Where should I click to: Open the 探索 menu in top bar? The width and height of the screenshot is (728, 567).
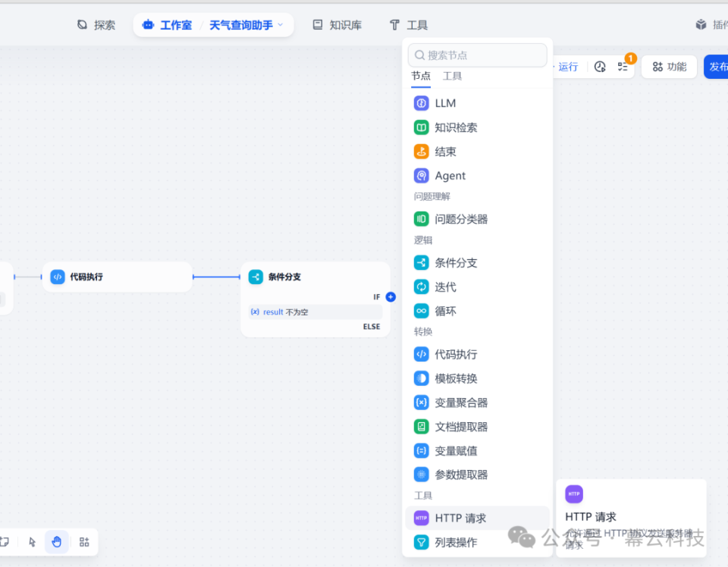pos(96,23)
